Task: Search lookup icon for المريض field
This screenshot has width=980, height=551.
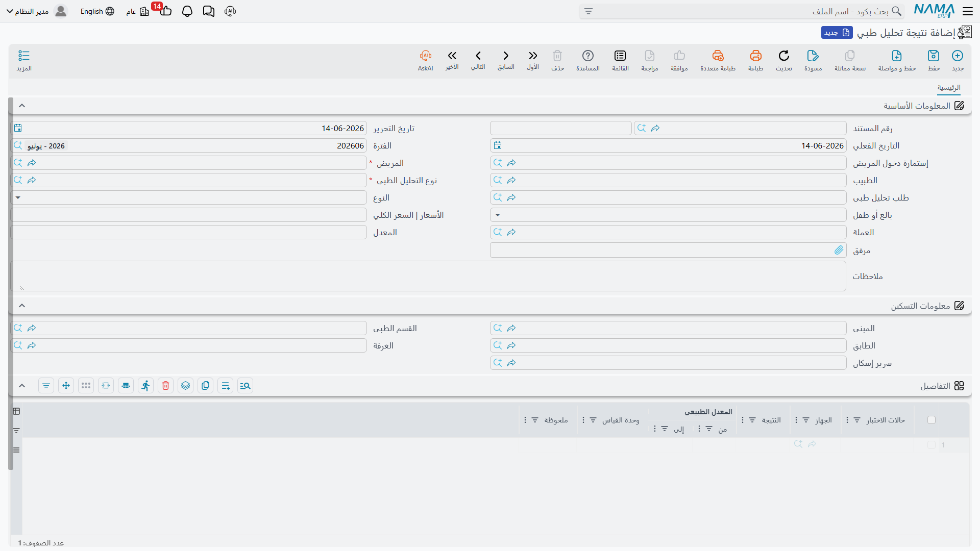Action: click(18, 163)
